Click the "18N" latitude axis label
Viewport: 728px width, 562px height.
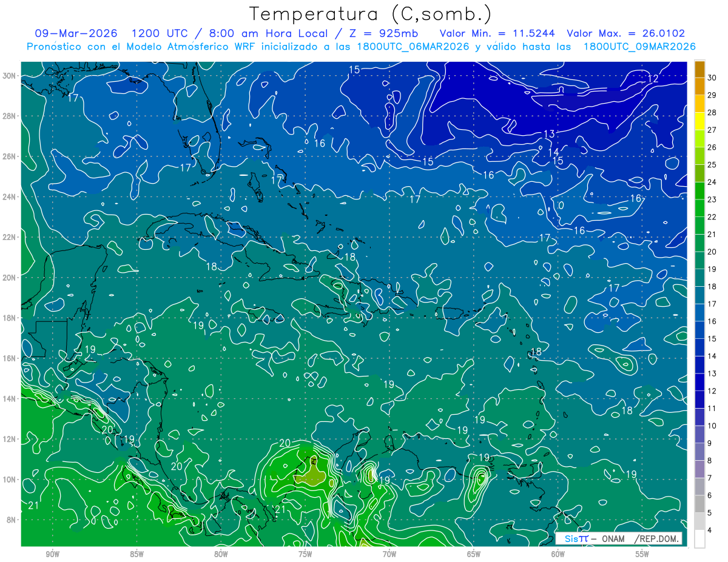point(10,318)
